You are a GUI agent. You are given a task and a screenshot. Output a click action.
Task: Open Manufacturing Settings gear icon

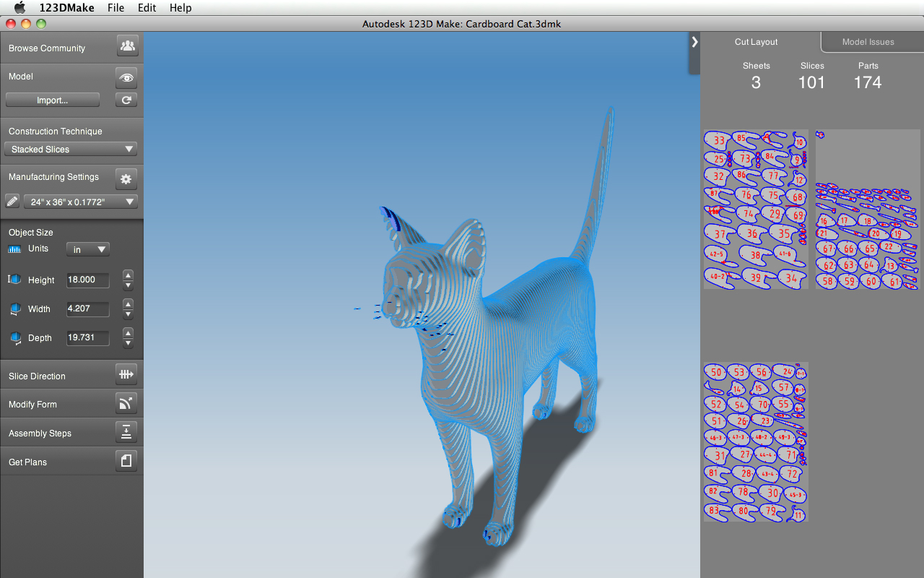[x=126, y=178]
